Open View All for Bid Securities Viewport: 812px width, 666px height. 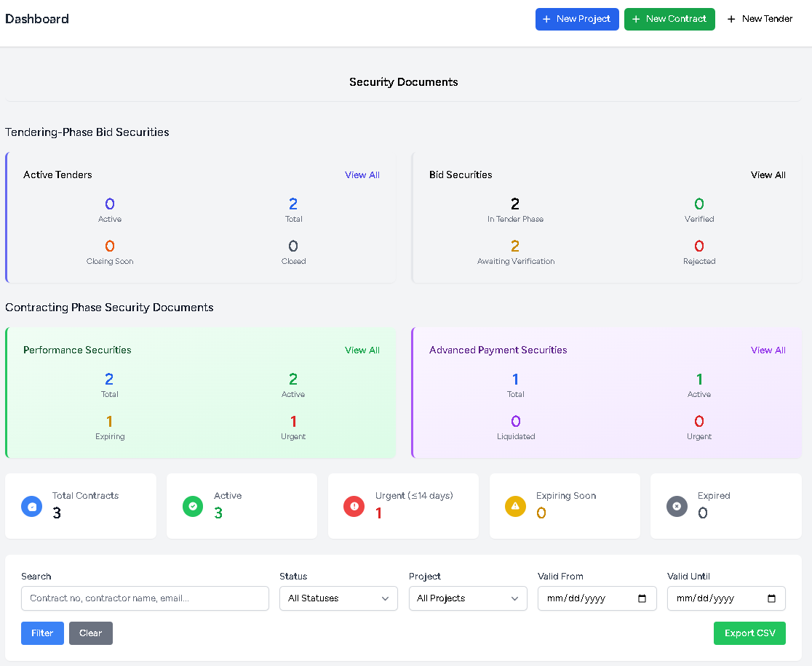tap(768, 175)
